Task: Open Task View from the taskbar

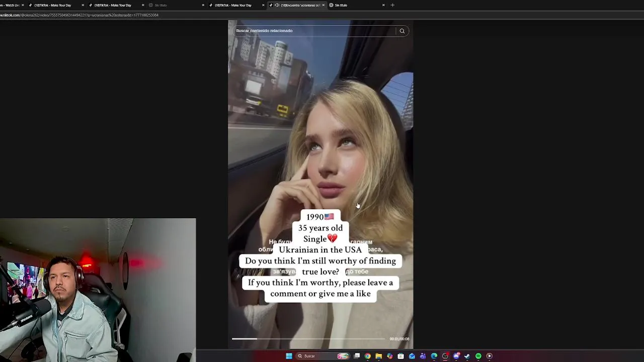Action: 357,356
